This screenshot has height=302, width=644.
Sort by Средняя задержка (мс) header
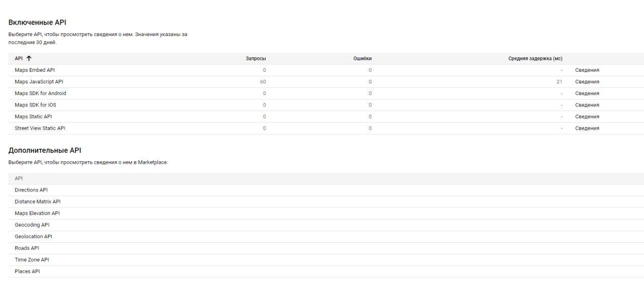[x=535, y=59]
